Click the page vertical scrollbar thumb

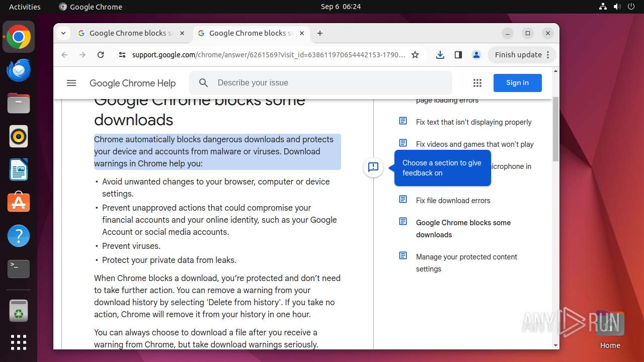555,129
